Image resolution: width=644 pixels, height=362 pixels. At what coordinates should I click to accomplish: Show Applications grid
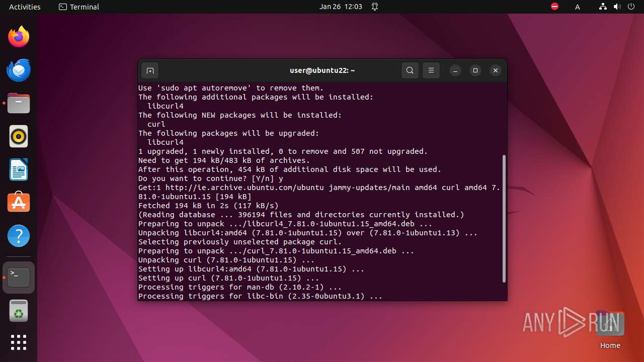19,342
